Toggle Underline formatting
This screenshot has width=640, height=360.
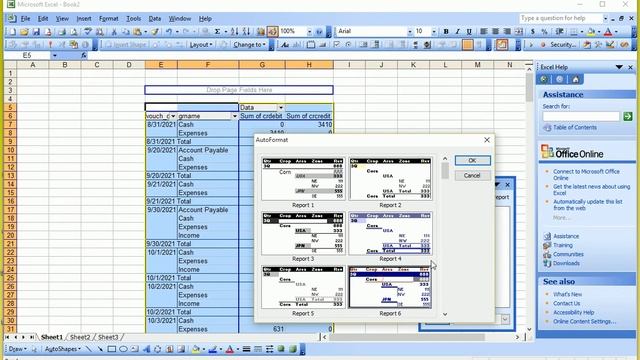point(469,31)
